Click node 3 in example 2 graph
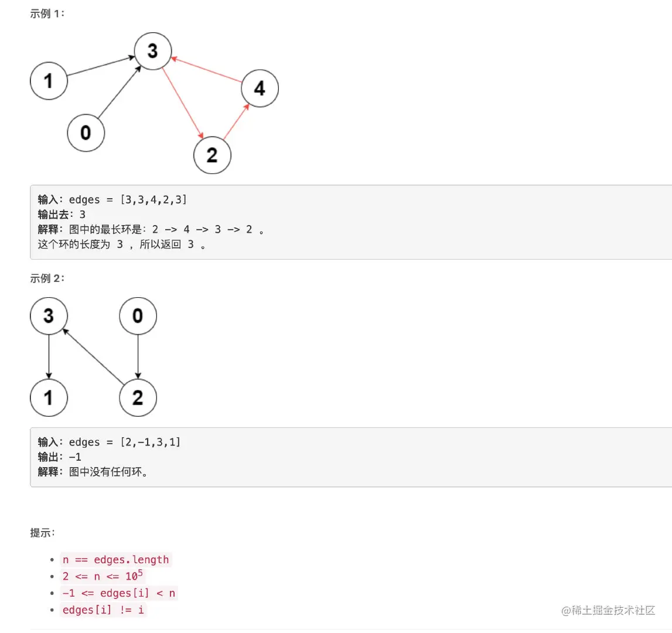 pos(49,316)
